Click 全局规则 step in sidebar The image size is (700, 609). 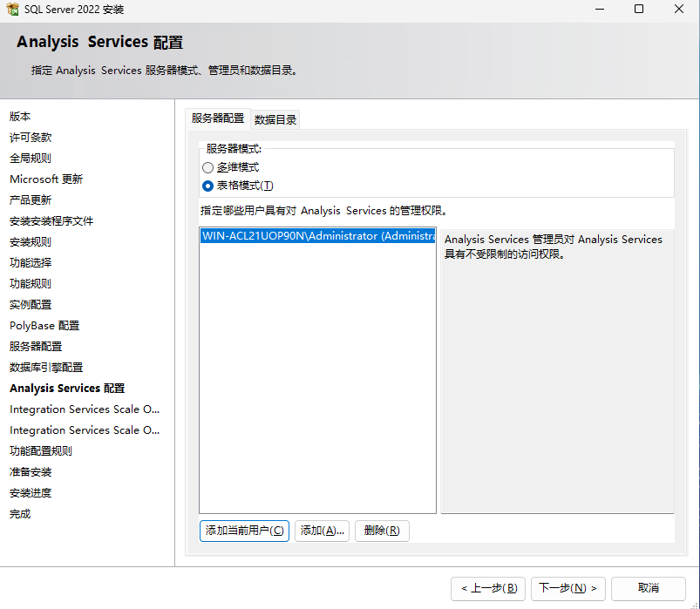point(31,159)
